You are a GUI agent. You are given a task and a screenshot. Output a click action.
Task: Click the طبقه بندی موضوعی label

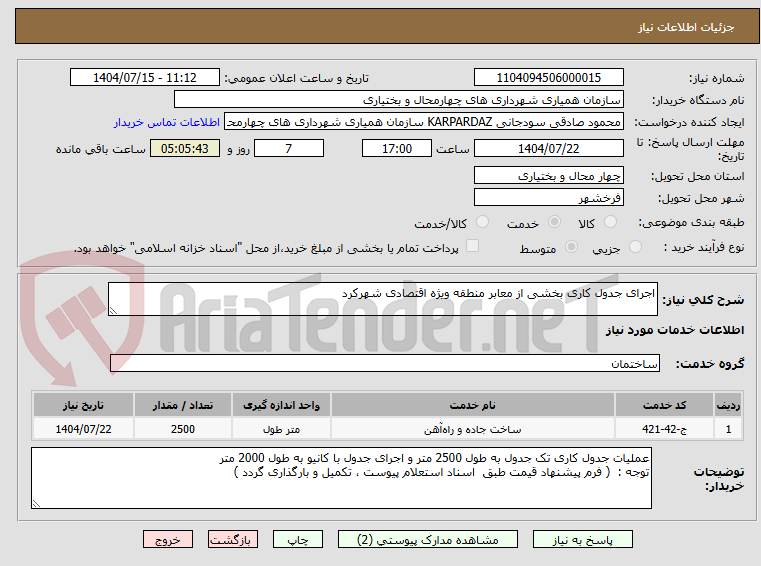pos(691,222)
